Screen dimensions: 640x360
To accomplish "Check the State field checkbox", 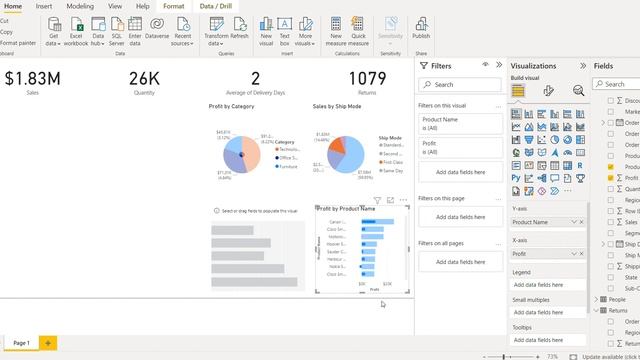I will click(611, 277).
